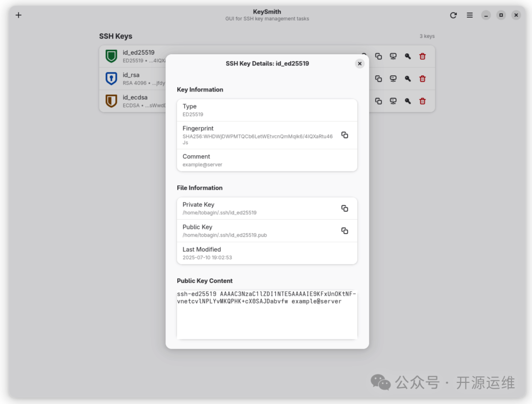The width and height of the screenshot is (532, 404).
Task: Click the key icon in the id_ed25519 row
Action: 408,56
